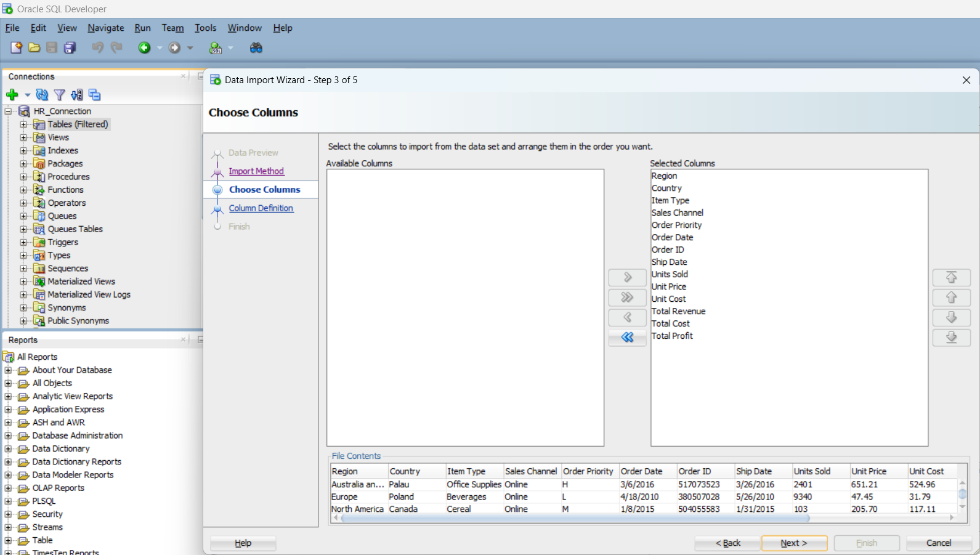The height and width of the screenshot is (555, 980).
Task: Click the green Back navigation icon
Action: [x=144, y=47]
